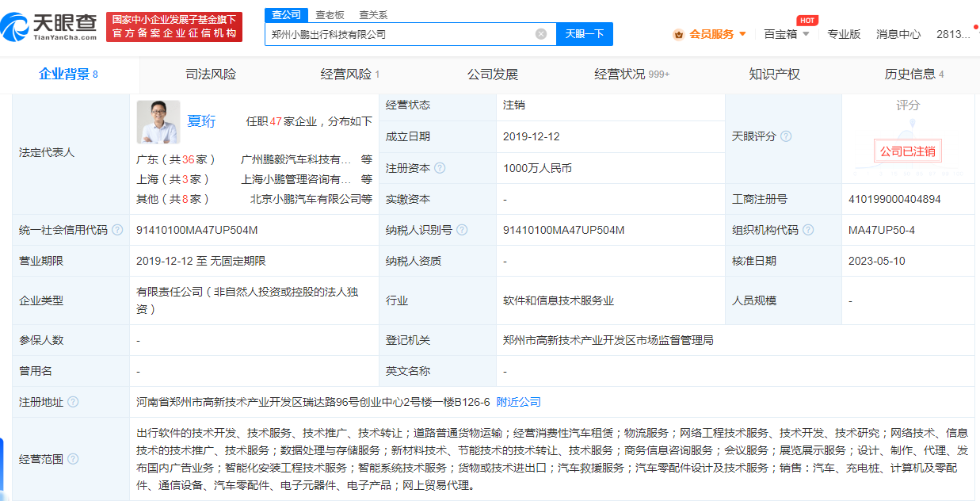The height and width of the screenshot is (501, 980).
Task: Open the 经营状况 tab
Action: [632, 75]
